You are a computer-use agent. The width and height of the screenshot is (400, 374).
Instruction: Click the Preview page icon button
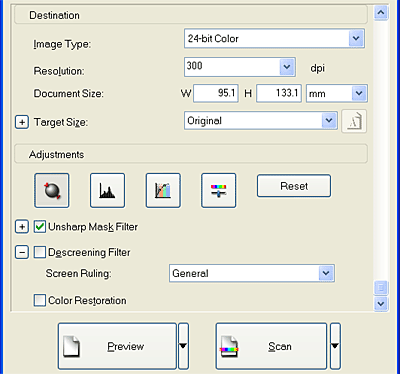coord(117,346)
